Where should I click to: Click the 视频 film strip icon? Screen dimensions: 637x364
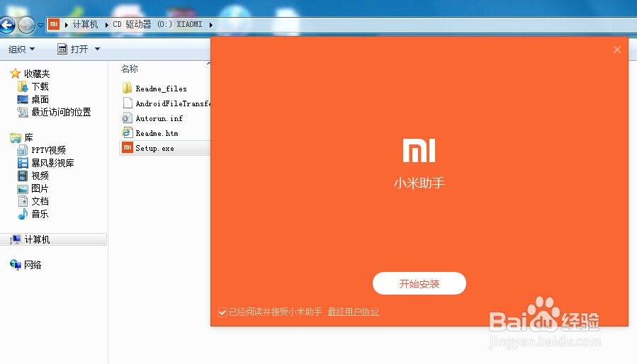click(23, 176)
